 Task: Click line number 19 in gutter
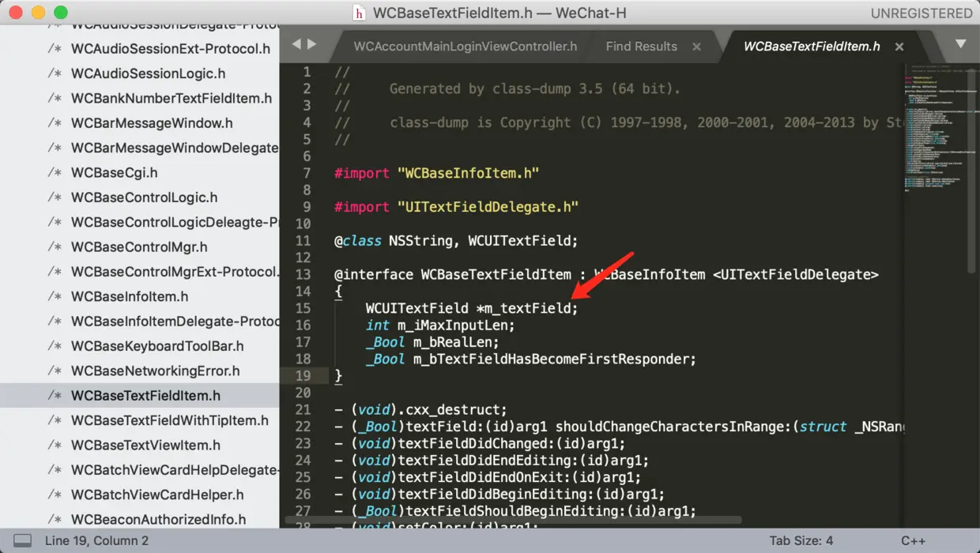pos(303,376)
